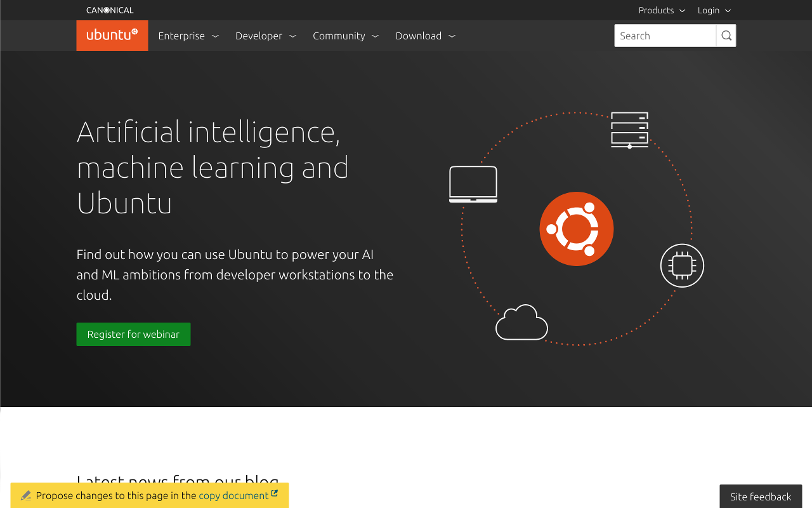
Task: Click the CPU chip icon in the illustration
Action: [682, 265]
